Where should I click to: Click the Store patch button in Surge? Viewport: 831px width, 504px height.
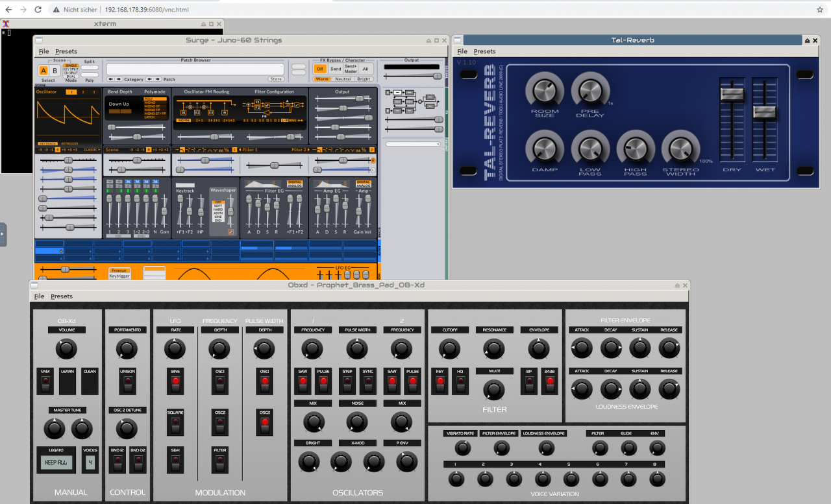tap(276, 79)
